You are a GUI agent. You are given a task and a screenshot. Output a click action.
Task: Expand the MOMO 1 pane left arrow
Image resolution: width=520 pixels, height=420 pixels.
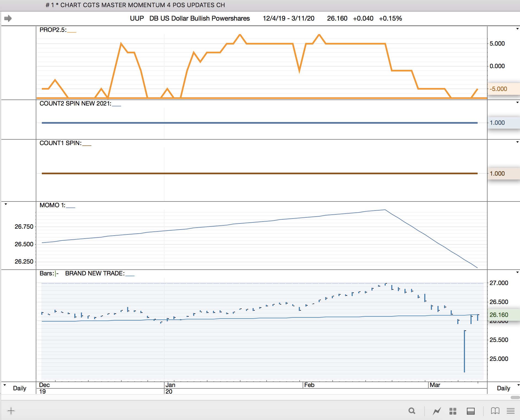click(6, 204)
